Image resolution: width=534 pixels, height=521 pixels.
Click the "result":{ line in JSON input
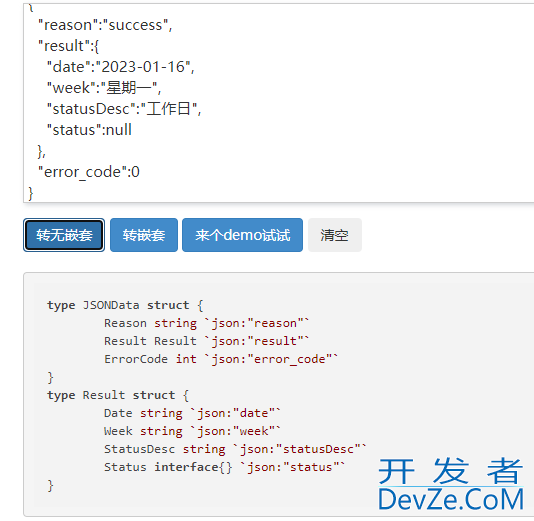(x=68, y=46)
